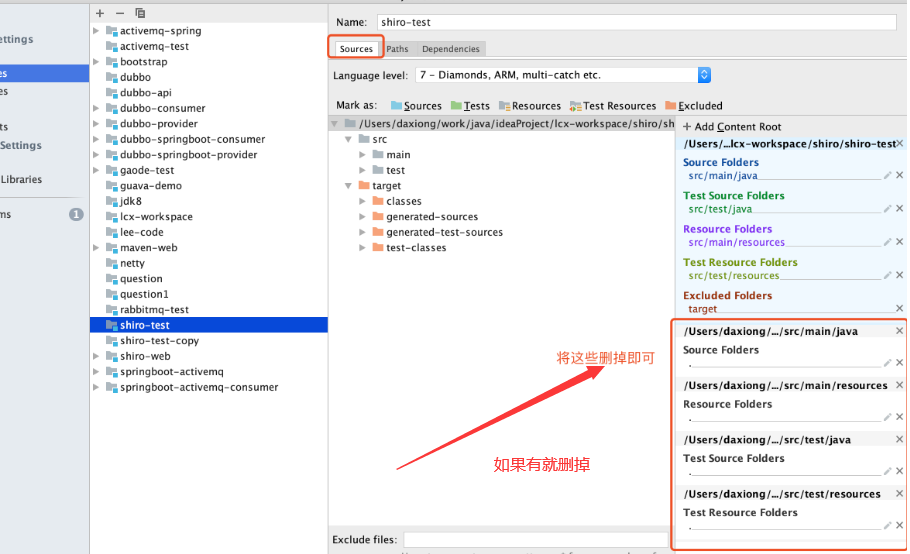Open the Language level dropdown
Image resolution: width=910 pixels, height=554 pixels.
703,75
